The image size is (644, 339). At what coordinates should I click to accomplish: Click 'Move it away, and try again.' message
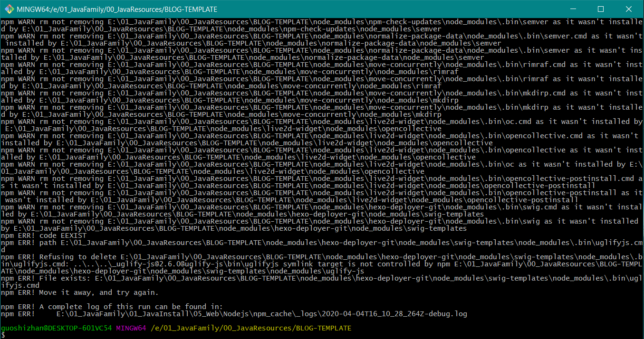point(99,292)
